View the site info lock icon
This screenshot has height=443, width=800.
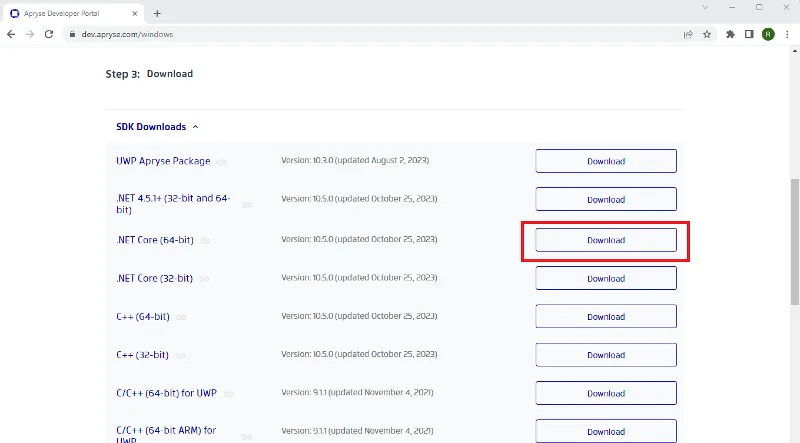tap(72, 34)
